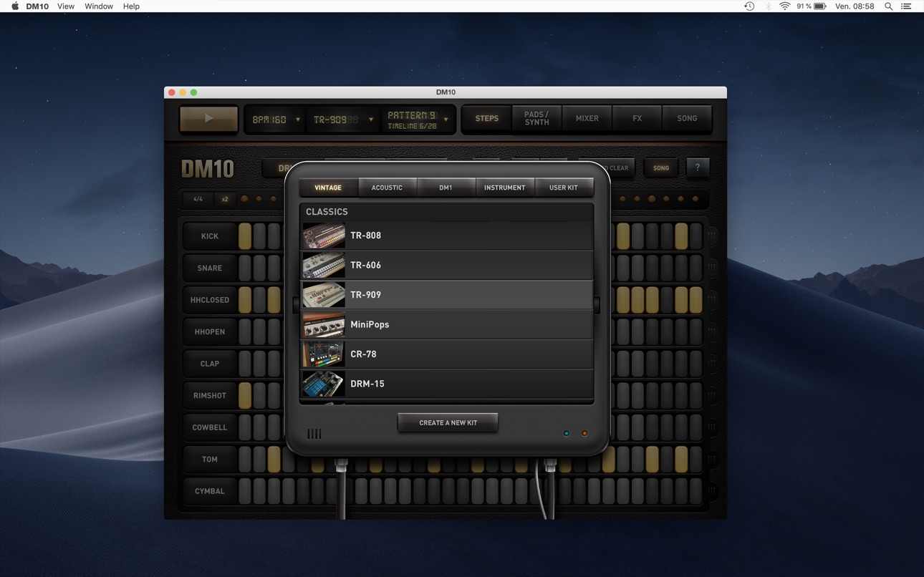This screenshot has width=924, height=577.
Task: Click the HHCLOSED row grip handle
Action: [712, 299]
